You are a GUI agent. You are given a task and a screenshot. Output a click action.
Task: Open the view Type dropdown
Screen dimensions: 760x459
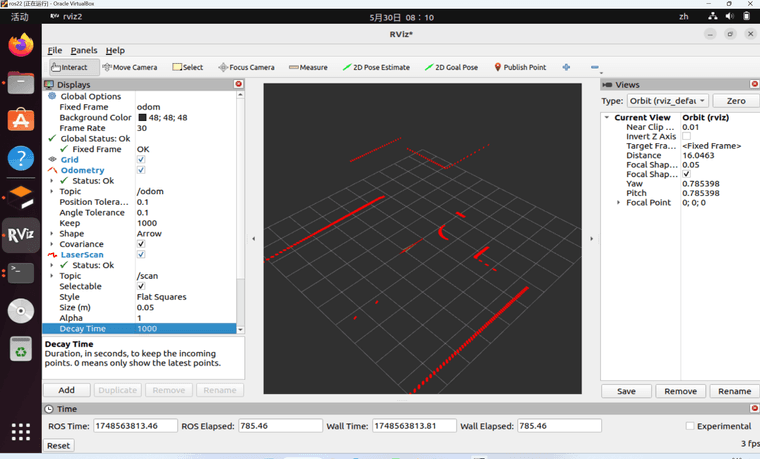tap(668, 101)
